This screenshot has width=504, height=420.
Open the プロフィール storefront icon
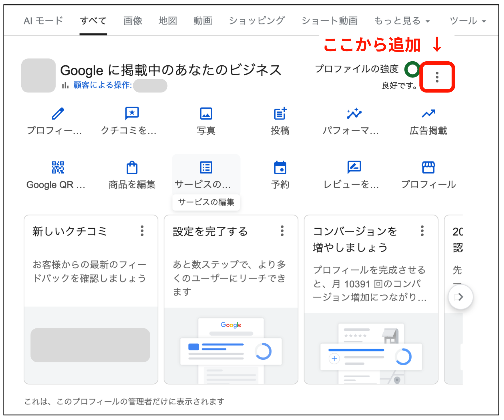(x=429, y=167)
